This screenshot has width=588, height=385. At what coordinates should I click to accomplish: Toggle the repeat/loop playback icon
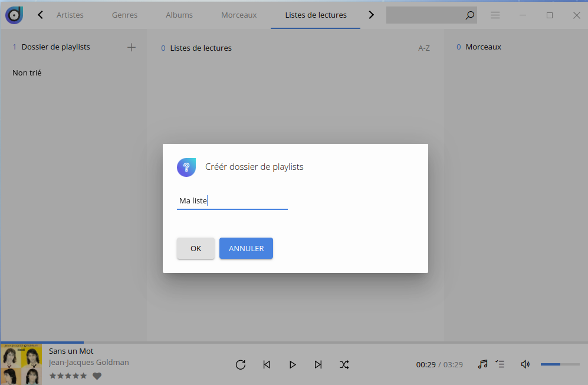240,364
